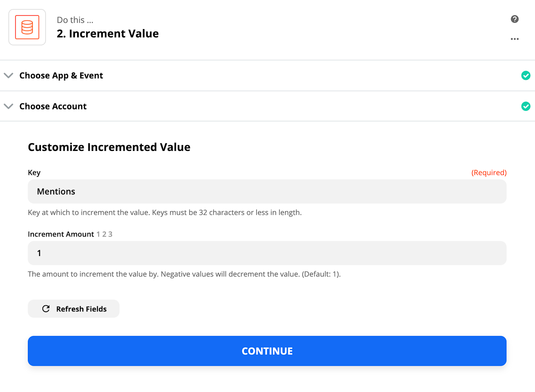
Task: Click the green checkmark beside Choose App & Event
Action: [x=526, y=76]
